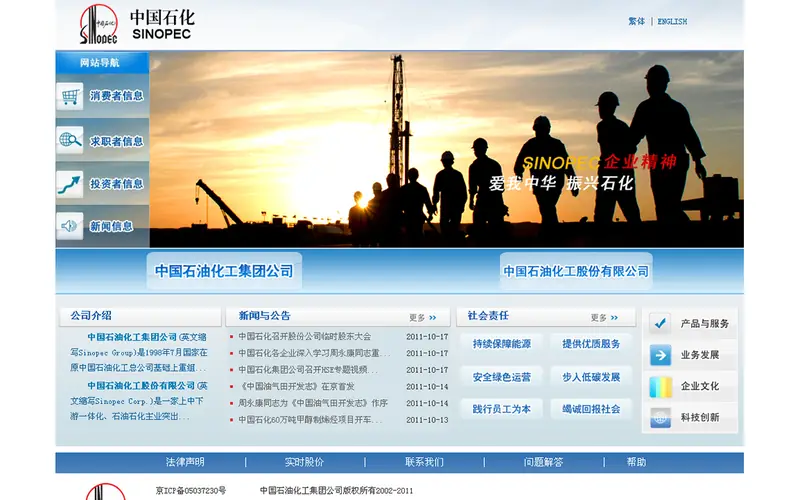The height and width of the screenshot is (500, 800).
Task: Click the 竭诚回报社会 button
Action: (x=591, y=409)
